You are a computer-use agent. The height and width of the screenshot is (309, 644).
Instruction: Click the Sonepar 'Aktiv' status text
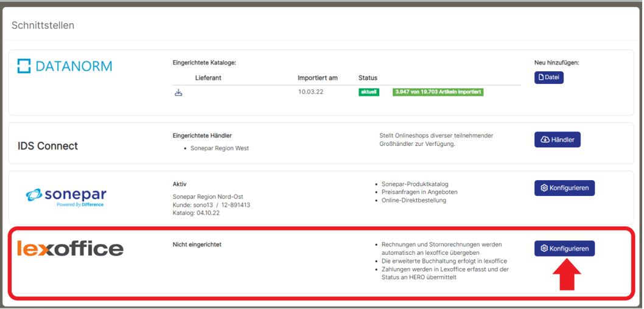pyautogui.click(x=180, y=184)
